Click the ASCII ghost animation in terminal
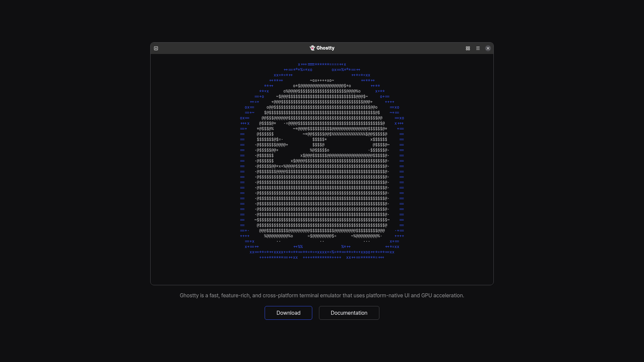Viewport: 644px width, 362px height. pyautogui.click(x=322, y=161)
